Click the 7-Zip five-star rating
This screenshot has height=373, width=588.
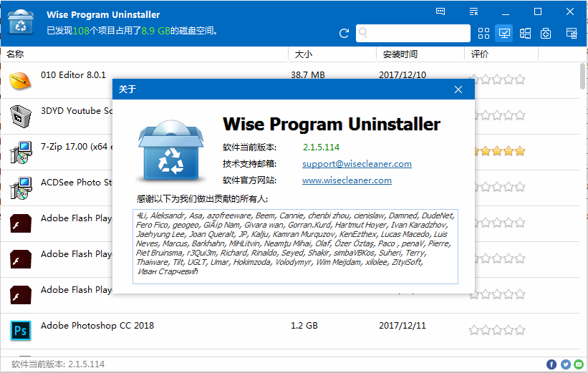(498, 151)
